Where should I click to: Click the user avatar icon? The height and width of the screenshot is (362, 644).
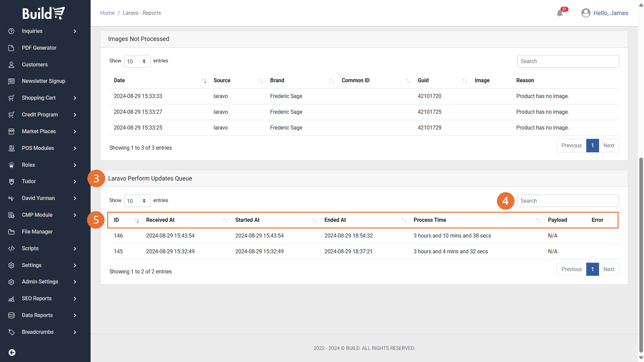[x=586, y=13]
